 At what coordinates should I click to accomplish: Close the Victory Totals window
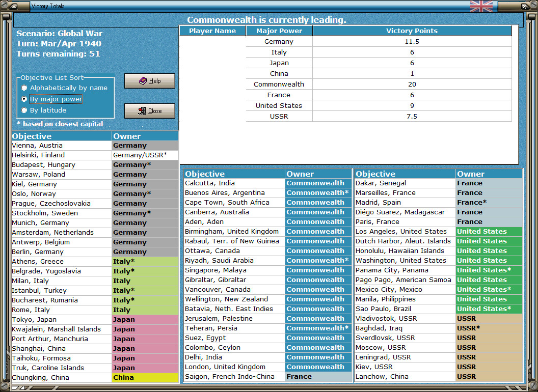click(150, 111)
